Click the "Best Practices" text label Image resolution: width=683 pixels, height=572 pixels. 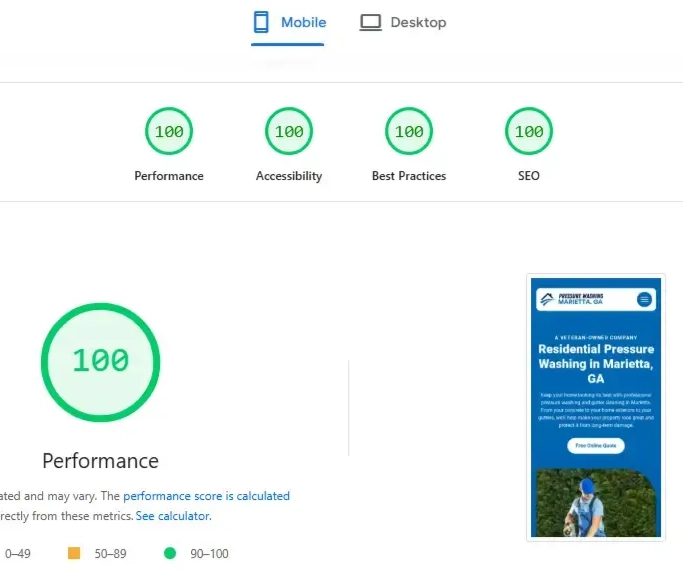coord(409,176)
